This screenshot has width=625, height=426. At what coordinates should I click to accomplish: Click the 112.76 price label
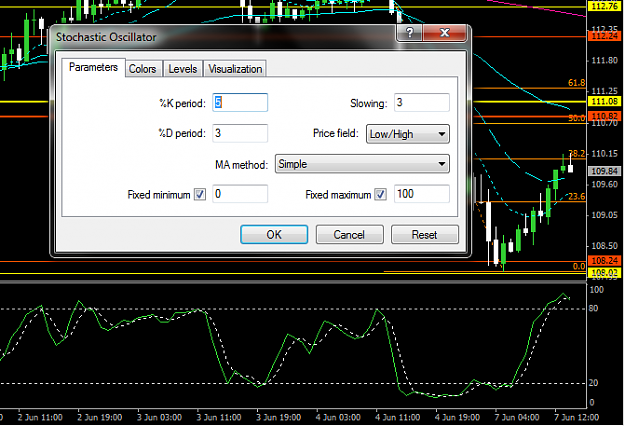click(x=604, y=6)
